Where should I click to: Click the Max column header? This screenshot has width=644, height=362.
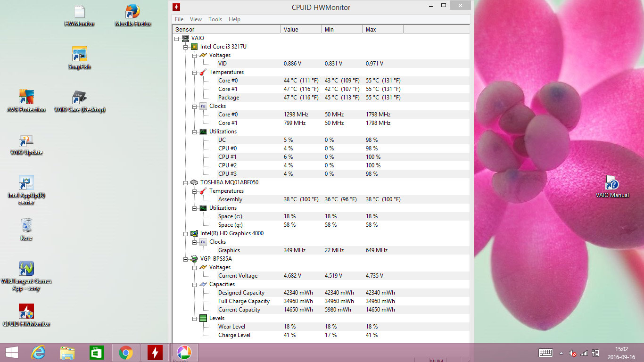[x=383, y=29]
